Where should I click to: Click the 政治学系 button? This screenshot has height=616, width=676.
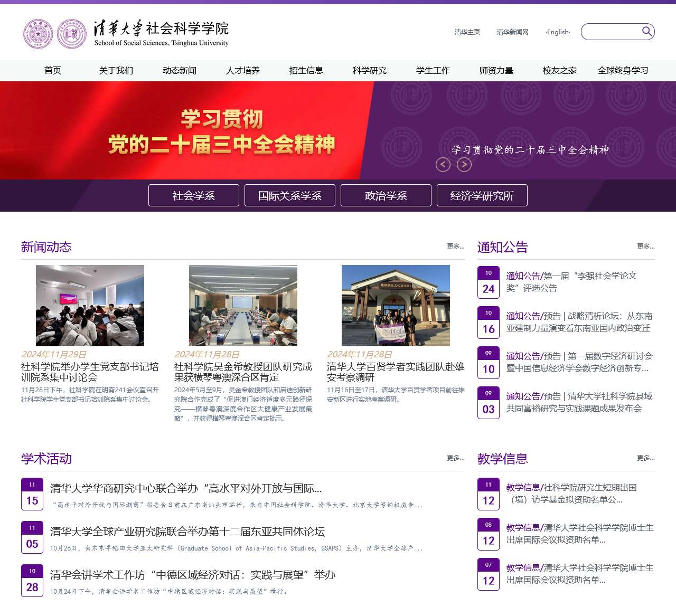(386, 195)
